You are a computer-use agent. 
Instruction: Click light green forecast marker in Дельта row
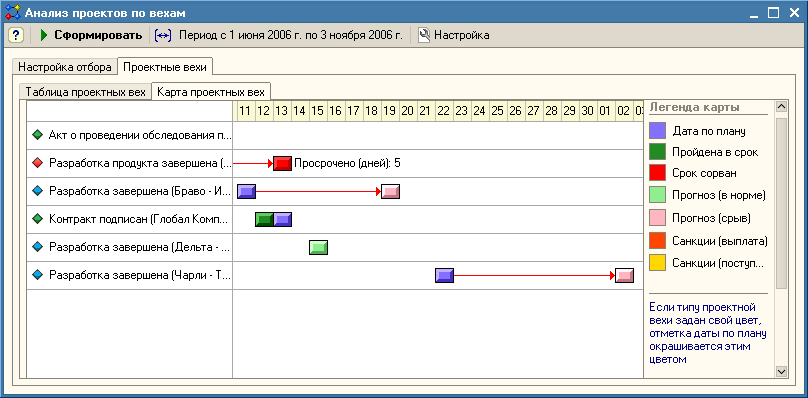[x=318, y=247]
